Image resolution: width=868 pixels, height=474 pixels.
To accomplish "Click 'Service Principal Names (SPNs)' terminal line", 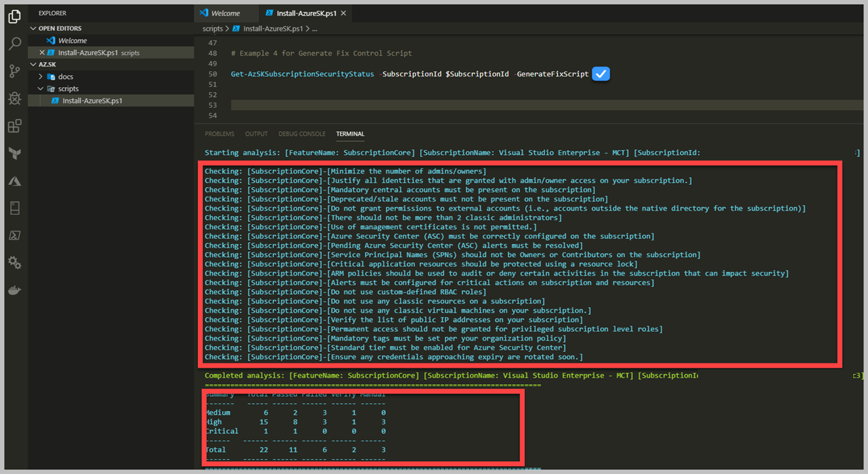I will [x=453, y=255].
